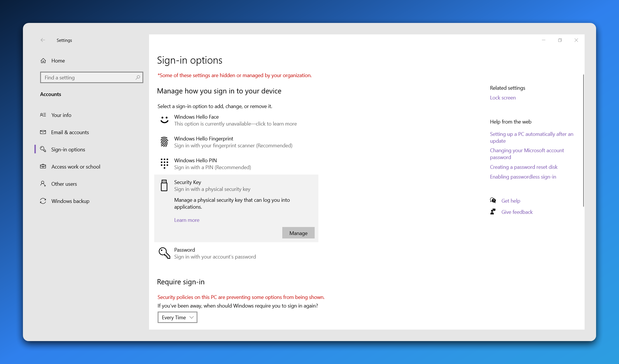Click the Windows Hello PIN keypad icon

pyautogui.click(x=164, y=164)
